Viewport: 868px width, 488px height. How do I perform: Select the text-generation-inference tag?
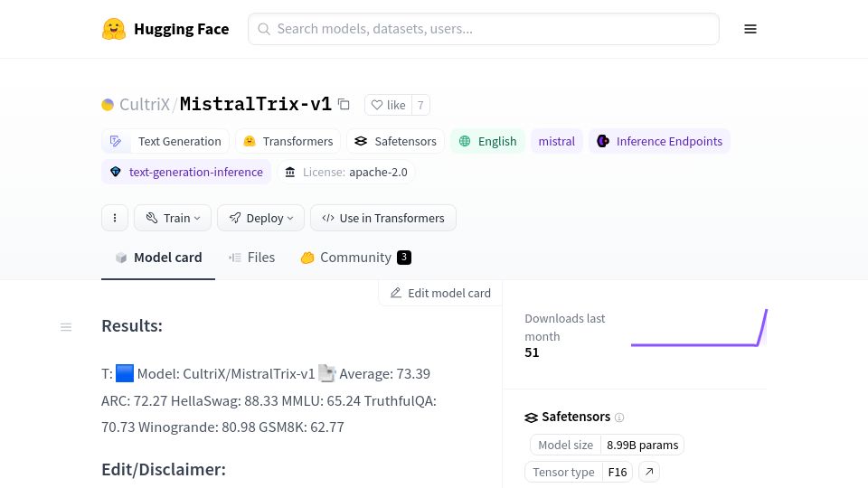click(186, 172)
